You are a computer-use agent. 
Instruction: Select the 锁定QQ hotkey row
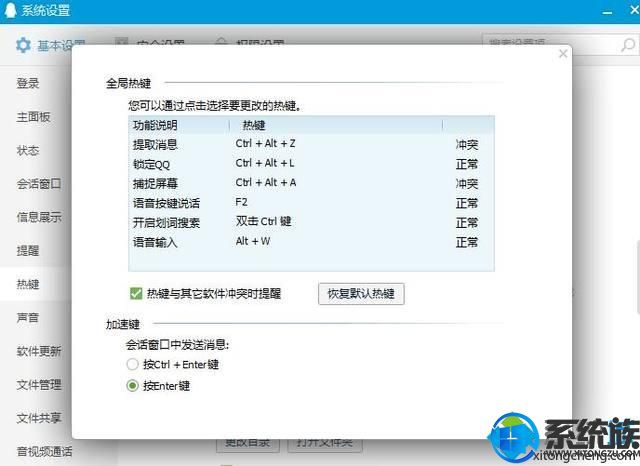pyautogui.click(x=311, y=164)
